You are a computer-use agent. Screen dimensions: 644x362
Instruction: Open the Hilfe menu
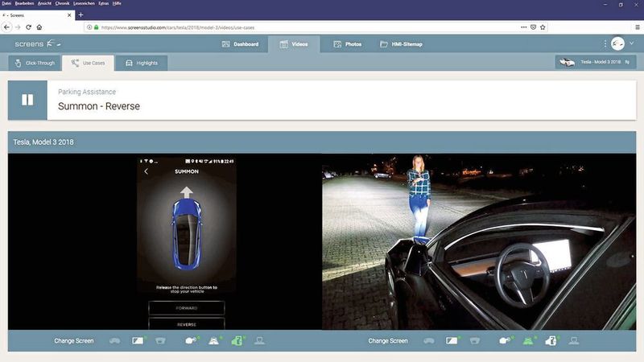click(x=117, y=3)
